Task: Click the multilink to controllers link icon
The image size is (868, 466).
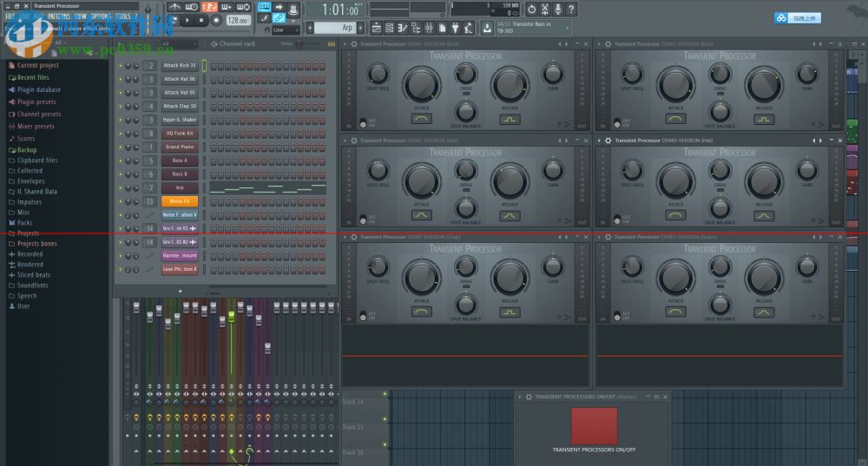Action: [279, 18]
